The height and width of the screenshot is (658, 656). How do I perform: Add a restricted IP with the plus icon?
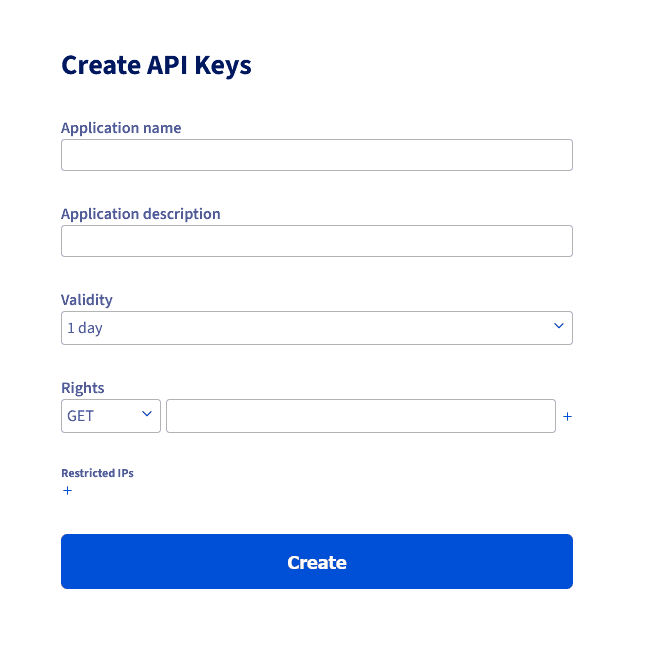point(67,491)
